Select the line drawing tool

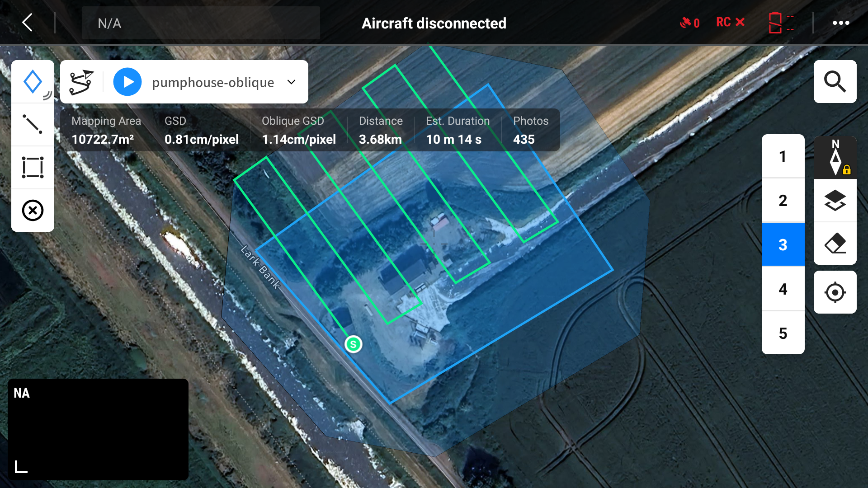click(33, 124)
